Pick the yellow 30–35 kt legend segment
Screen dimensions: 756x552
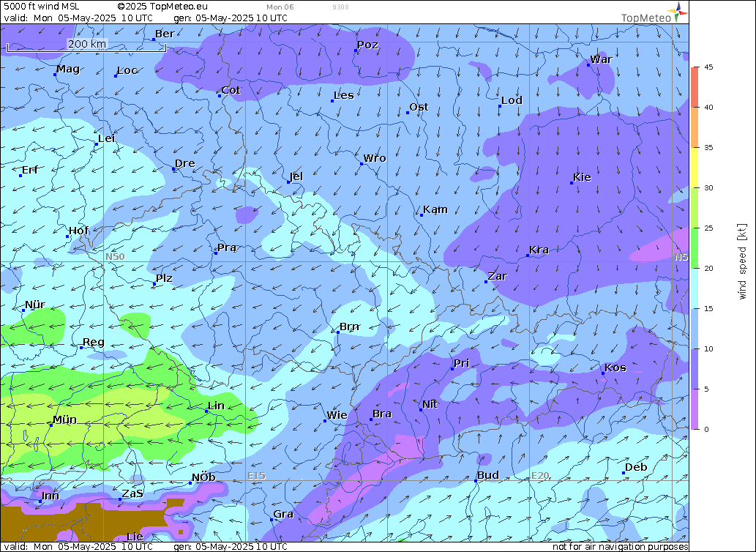[695, 168]
